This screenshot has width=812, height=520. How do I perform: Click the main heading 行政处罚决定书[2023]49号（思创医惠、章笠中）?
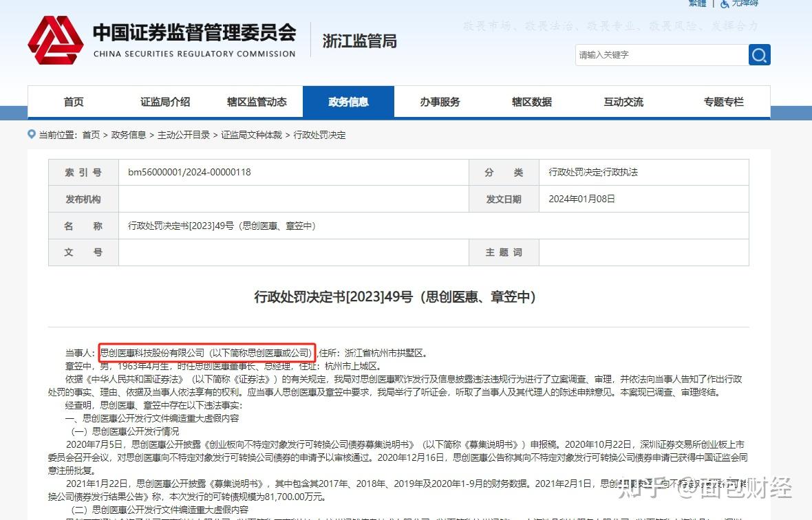(395, 297)
